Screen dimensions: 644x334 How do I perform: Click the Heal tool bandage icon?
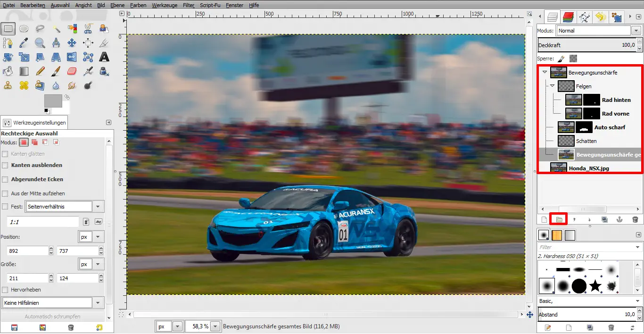tap(24, 85)
